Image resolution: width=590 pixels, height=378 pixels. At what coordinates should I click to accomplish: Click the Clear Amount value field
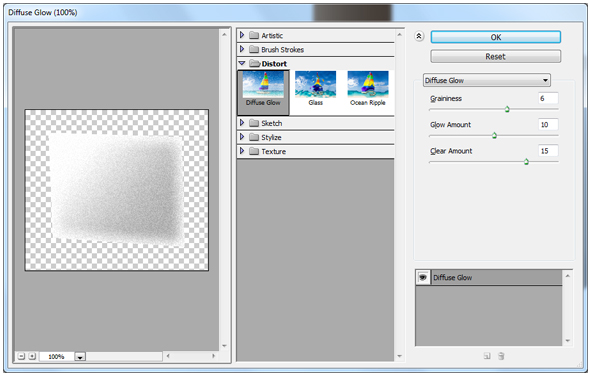pyautogui.click(x=548, y=151)
